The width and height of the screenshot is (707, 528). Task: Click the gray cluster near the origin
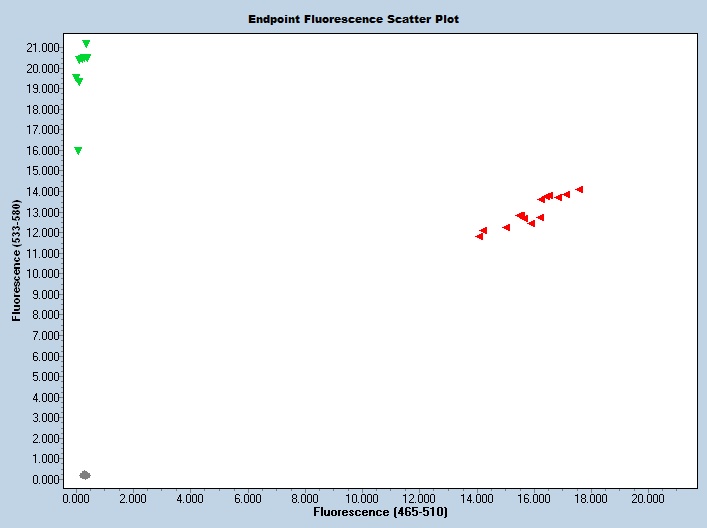(85, 475)
